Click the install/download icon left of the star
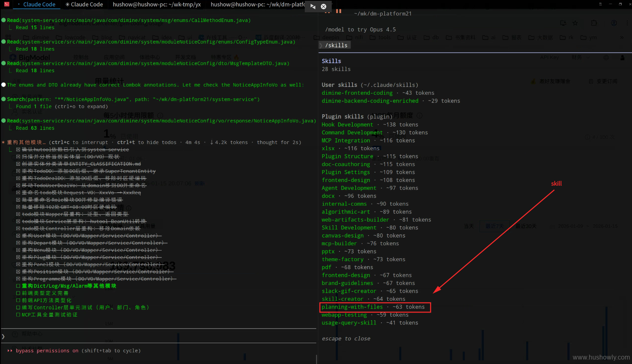This screenshot has width=632, height=364. pyautogui.click(x=563, y=23)
